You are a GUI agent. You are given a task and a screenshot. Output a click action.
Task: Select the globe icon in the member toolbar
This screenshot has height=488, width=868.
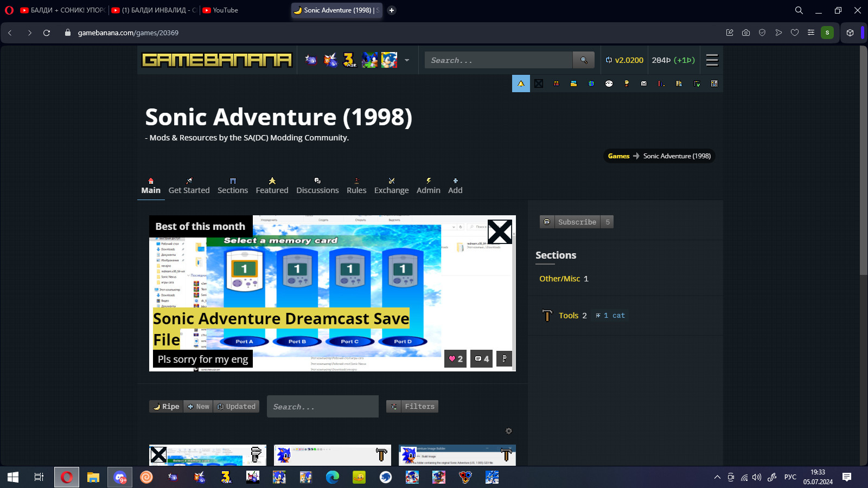tap(591, 84)
